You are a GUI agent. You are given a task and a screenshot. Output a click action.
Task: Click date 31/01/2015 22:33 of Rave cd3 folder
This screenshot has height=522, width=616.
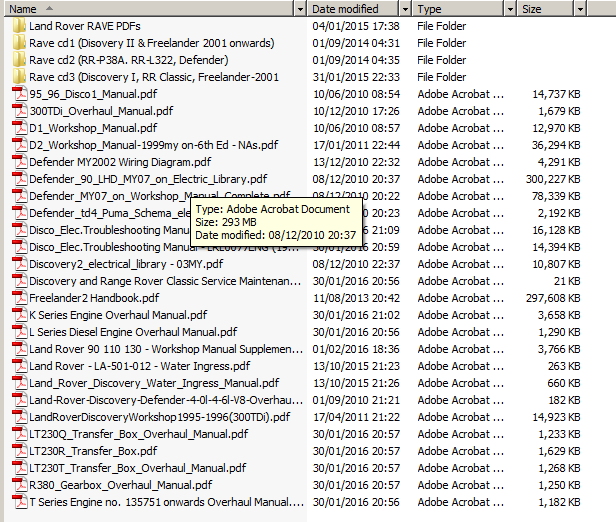(x=356, y=77)
